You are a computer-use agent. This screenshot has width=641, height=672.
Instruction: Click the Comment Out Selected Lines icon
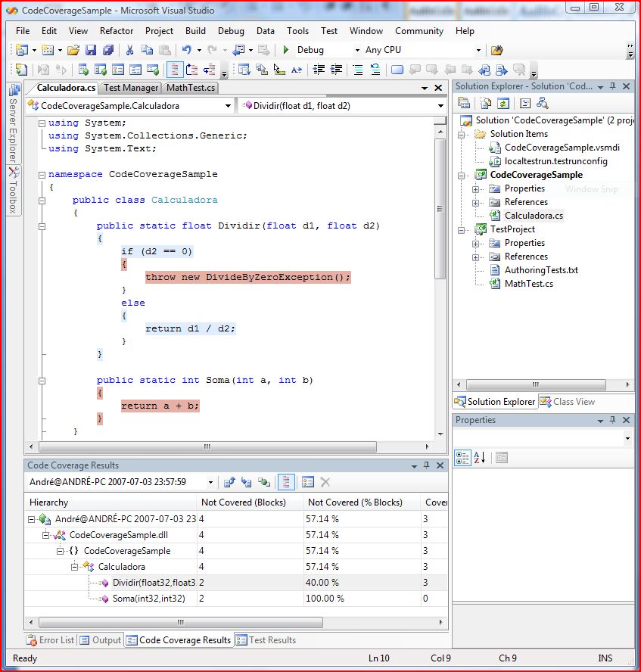[358, 70]
